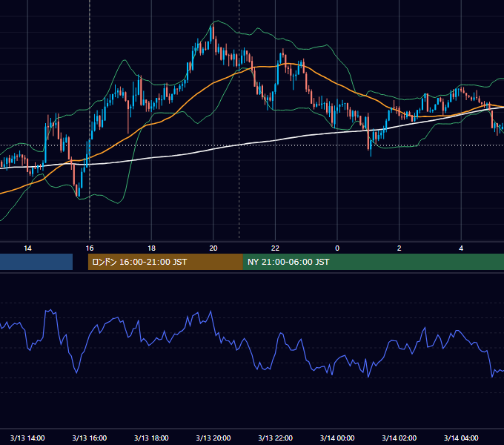504x445 pixels.
Task: Click the 0 hour axis label
Action: click(x=337, y=248)
